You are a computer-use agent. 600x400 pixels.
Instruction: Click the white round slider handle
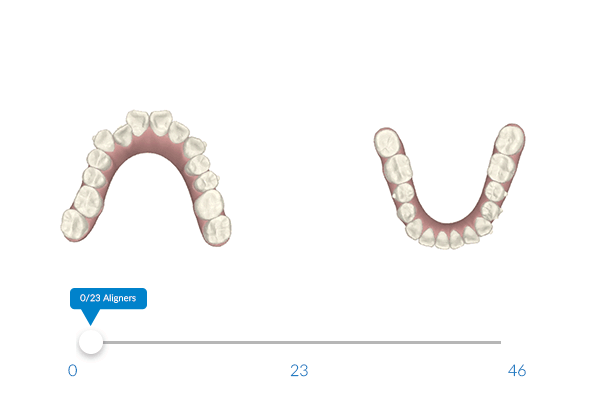click(91, 342)
